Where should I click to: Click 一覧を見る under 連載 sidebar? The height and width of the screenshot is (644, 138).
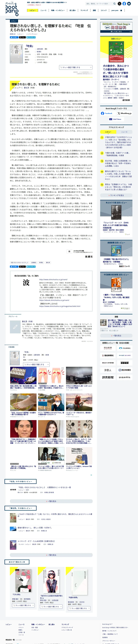(x=116, y=336)
